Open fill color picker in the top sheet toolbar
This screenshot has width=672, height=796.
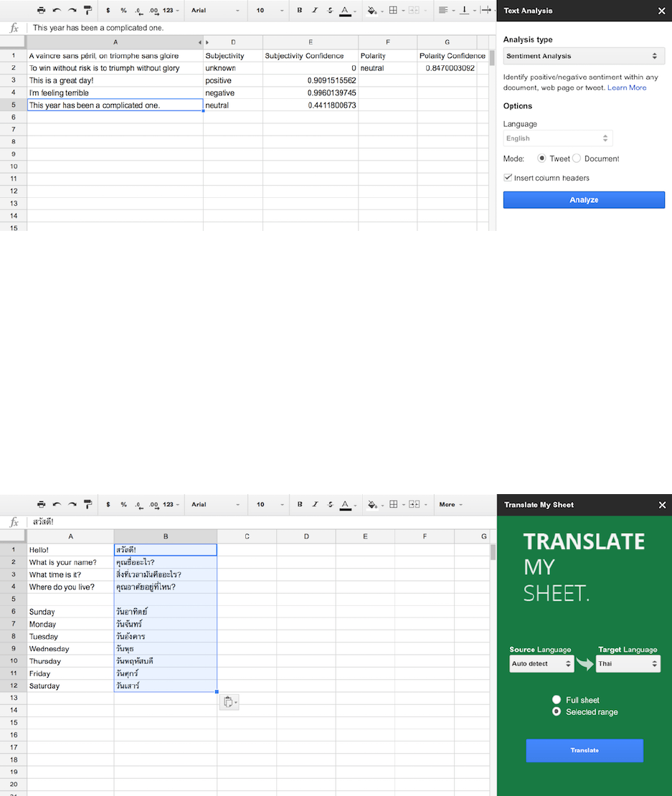tap(374, 10)
